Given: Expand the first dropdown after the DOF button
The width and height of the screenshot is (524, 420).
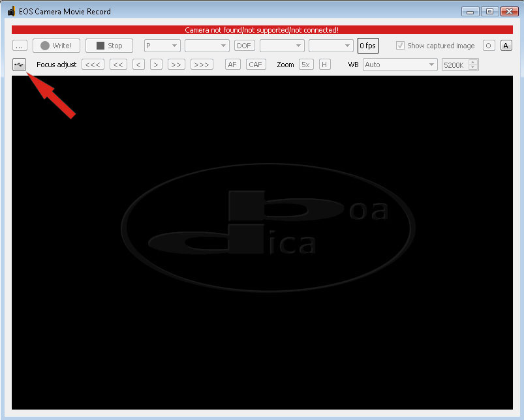Looking at the screenshot, I should click(282, 46).
